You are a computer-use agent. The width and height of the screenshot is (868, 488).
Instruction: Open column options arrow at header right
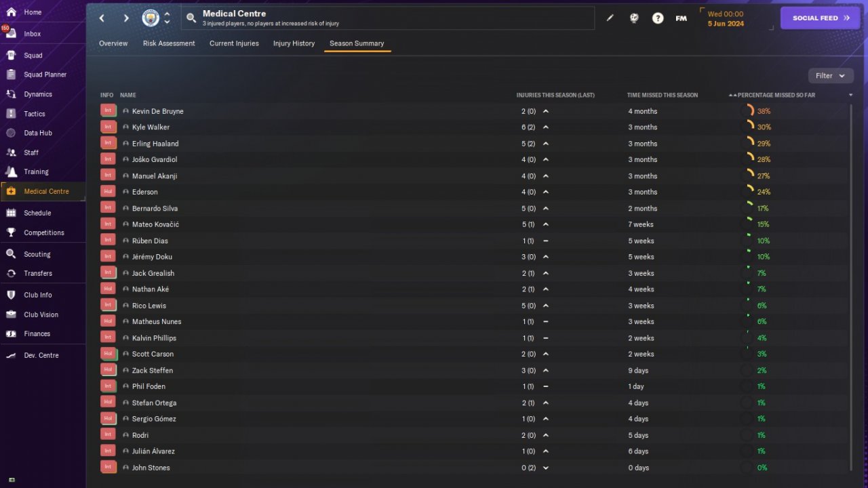[x=851, y=96]
